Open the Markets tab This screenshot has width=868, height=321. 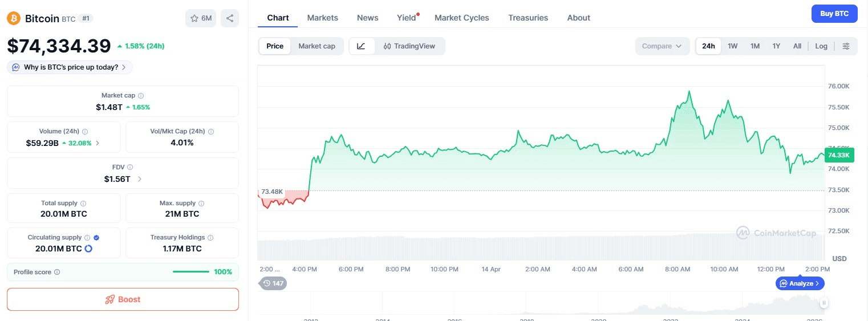322,18
